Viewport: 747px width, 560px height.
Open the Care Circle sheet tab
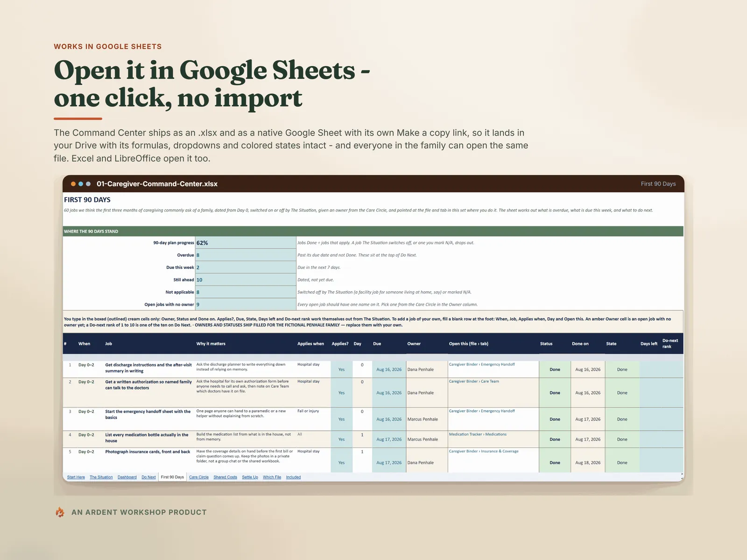(x=199, y=477)
